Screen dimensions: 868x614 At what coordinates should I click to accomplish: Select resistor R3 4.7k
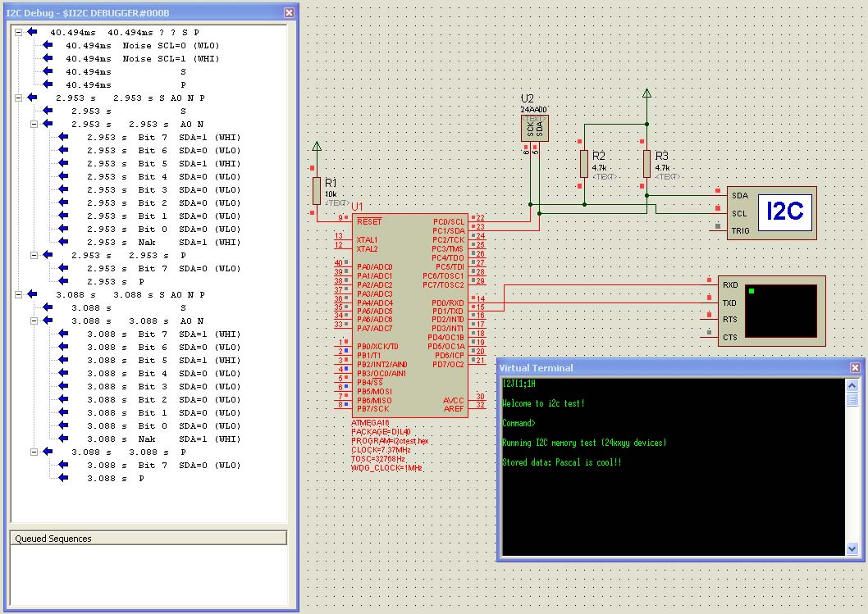pyautogui.click(x=646, y=164)
